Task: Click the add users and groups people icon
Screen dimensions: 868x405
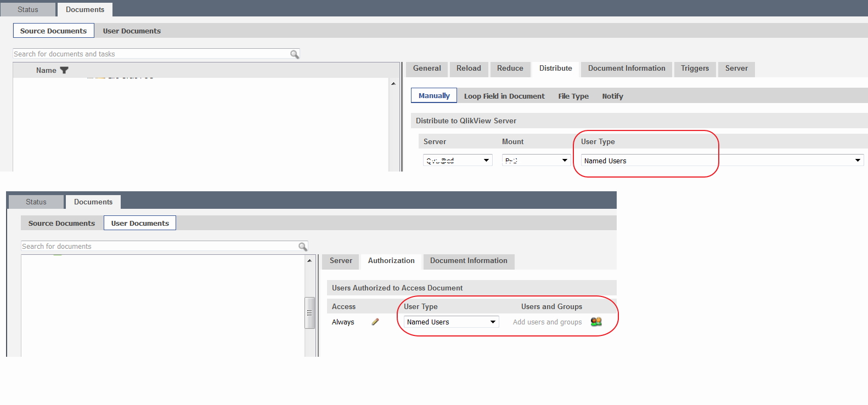Action: 596,322
